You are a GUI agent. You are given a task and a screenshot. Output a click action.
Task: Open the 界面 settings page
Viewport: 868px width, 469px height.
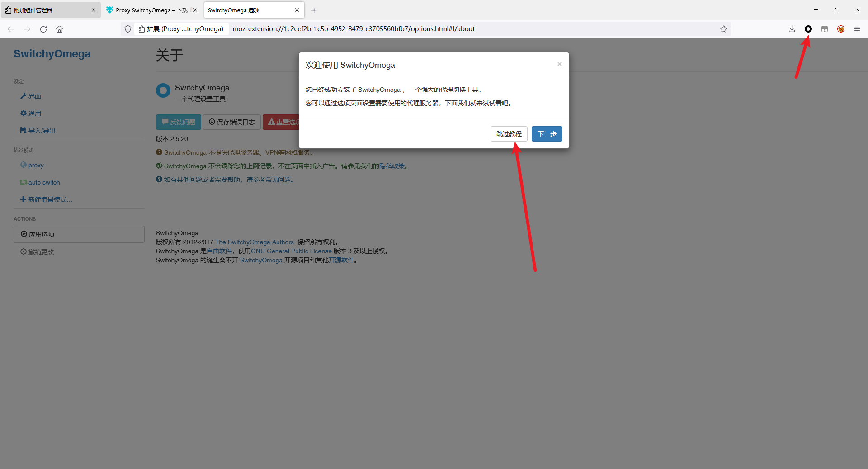click(x=31, y=96)
